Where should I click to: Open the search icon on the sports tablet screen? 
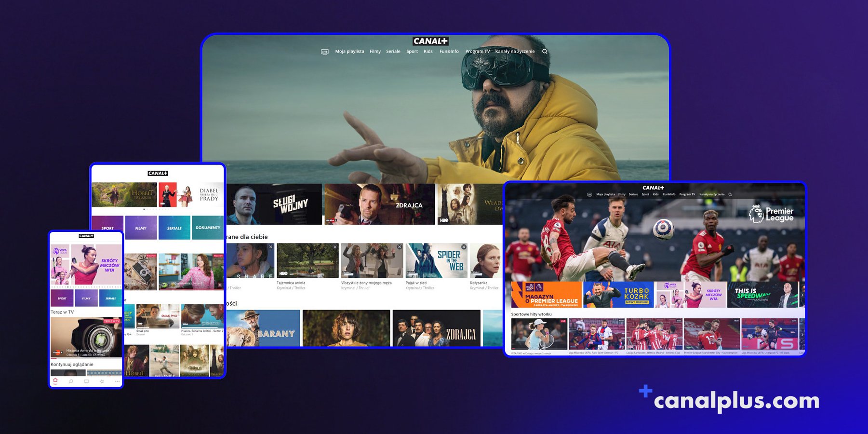point(730,194)
